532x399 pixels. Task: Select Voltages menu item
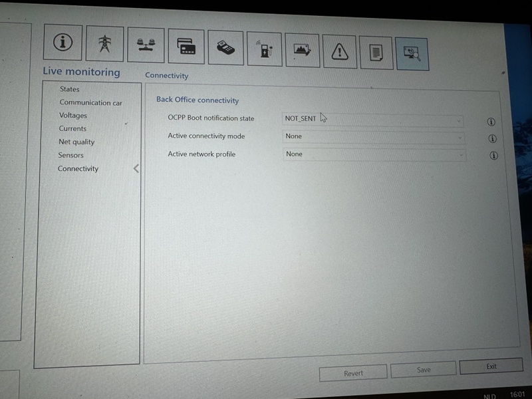coord(73,115)
